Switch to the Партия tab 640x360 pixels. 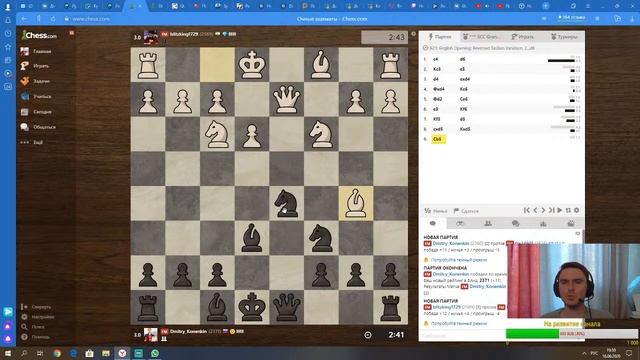pyautogui.click(x=440, y=37)
